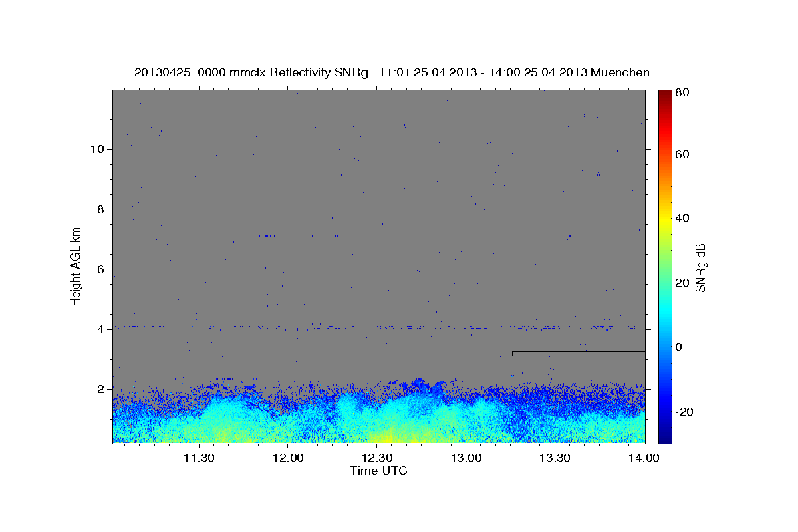Click the 14:00 time tick label
The image size is (798, 532).
pyautogui.click(x=644, y=458)
